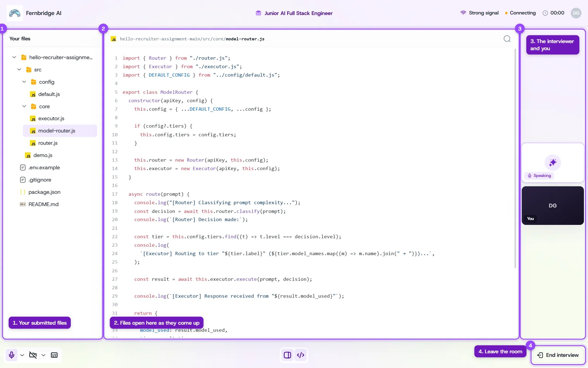This screenshot has width=588, height=368.
Task: Click the Connecting status indicator
Action: pos(520,13)
